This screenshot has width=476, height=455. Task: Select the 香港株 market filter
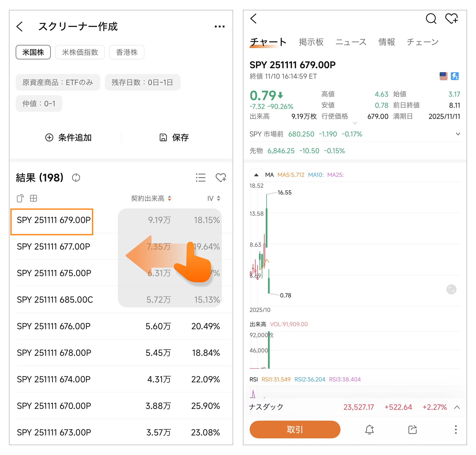(127, 52)
